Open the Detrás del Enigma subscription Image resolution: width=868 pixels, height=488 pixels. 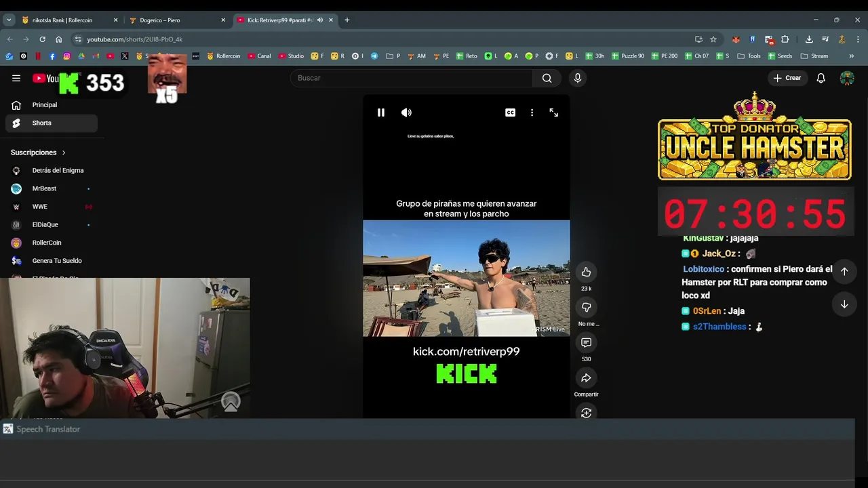(52, 170)
